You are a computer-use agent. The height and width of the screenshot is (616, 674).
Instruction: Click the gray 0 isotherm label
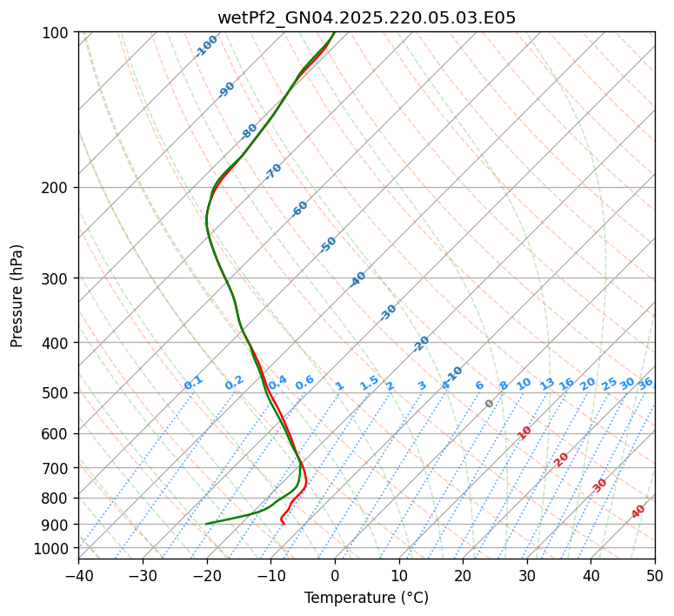[489, 404]
